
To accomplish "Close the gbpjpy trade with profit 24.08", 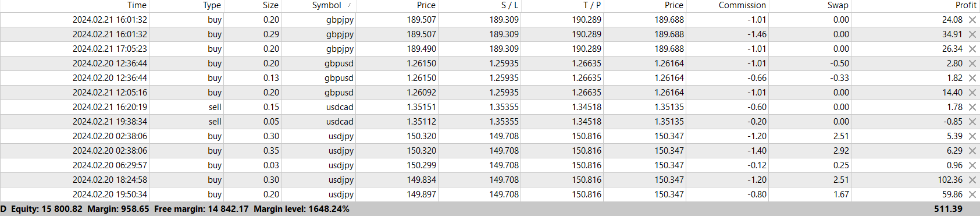I will pyautogui.click(x=972, y=20).
